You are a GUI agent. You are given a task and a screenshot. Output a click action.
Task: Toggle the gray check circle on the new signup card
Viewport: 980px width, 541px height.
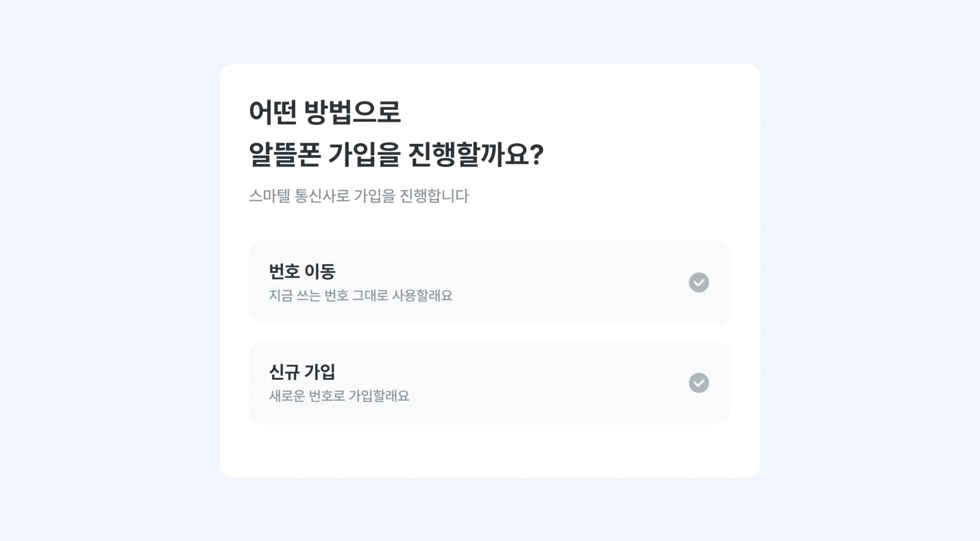pyautogui.click(x=699, y=383)
